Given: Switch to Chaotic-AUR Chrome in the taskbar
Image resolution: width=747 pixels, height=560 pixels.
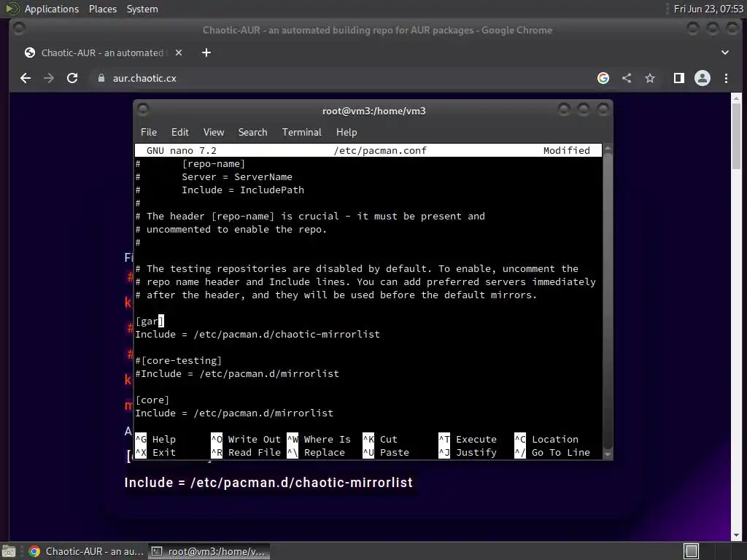Looking at the screenshot, I should pos(86,551).
